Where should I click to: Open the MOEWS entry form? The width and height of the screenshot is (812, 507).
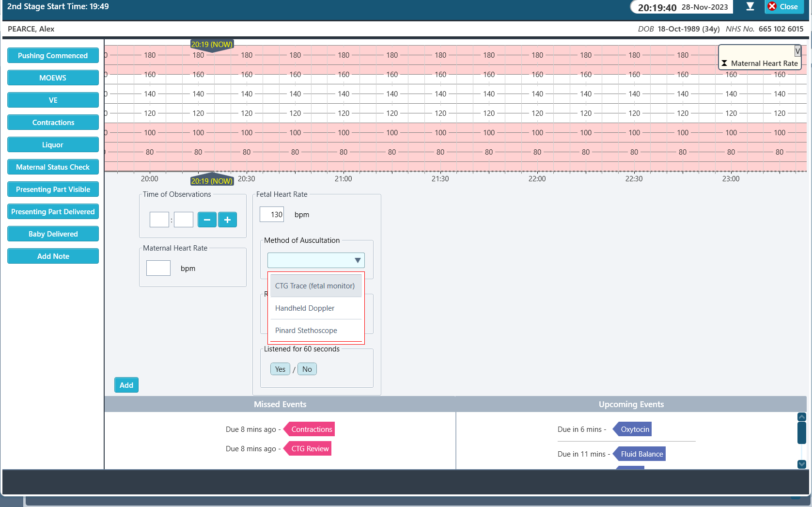[53, 78]
